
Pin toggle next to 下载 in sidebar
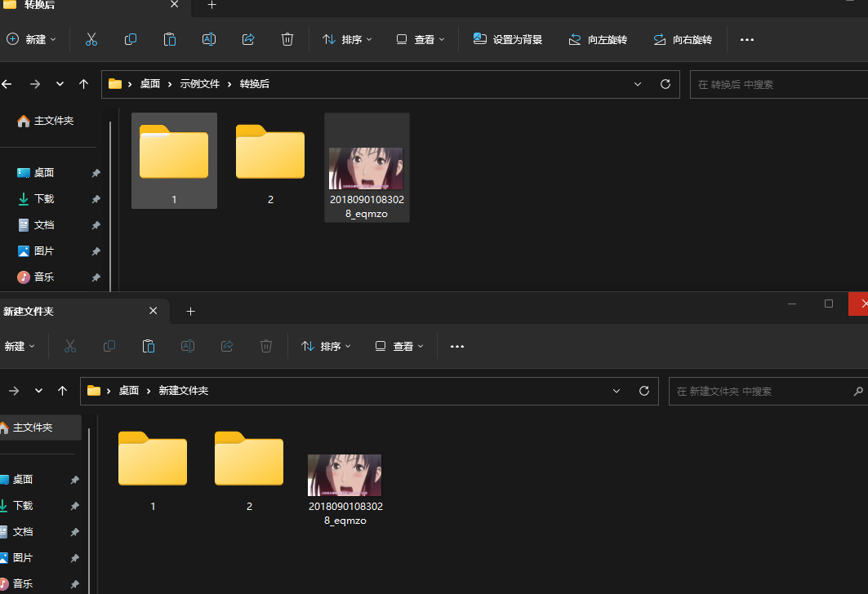click(95, 198)
